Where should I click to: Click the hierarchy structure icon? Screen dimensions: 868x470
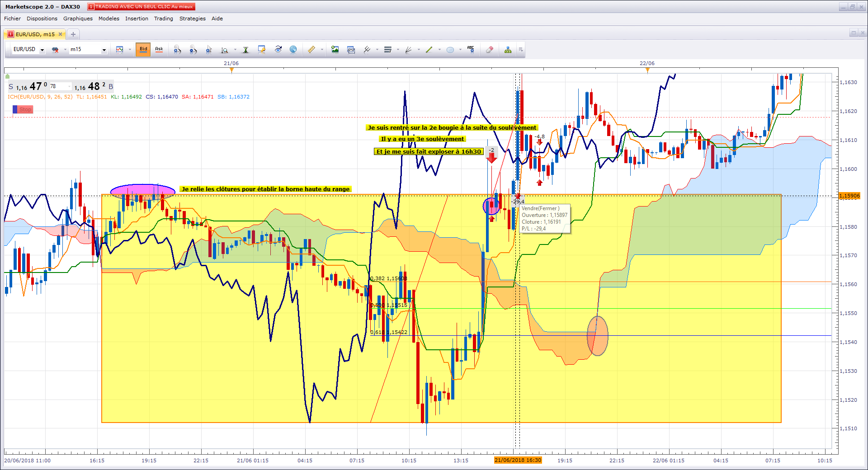click(508, 50)
